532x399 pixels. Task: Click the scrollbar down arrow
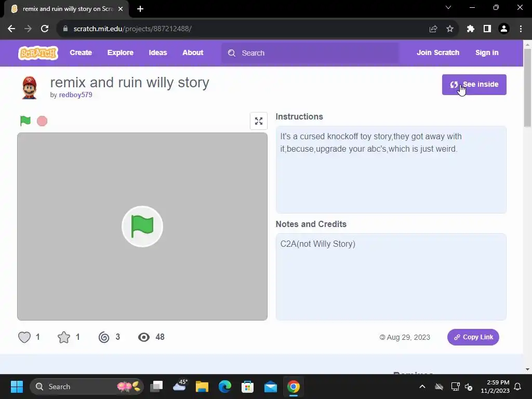point(527,369)
